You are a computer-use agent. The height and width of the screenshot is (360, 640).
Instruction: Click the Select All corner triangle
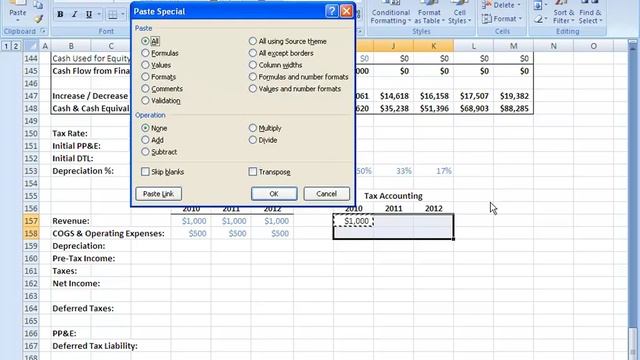pyautogui.click(x=31, y=46)
